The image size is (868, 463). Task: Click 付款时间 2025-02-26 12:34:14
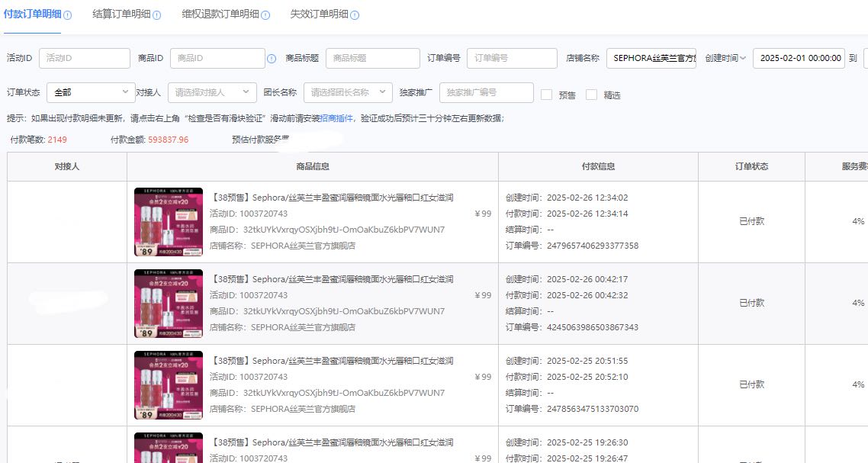(587, 214)
